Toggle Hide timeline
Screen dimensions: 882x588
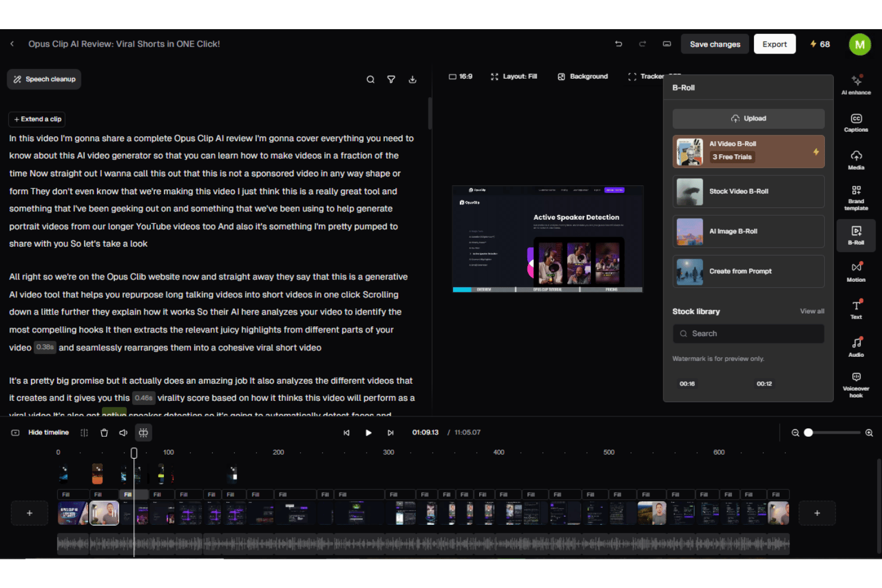tap(41, 433)
